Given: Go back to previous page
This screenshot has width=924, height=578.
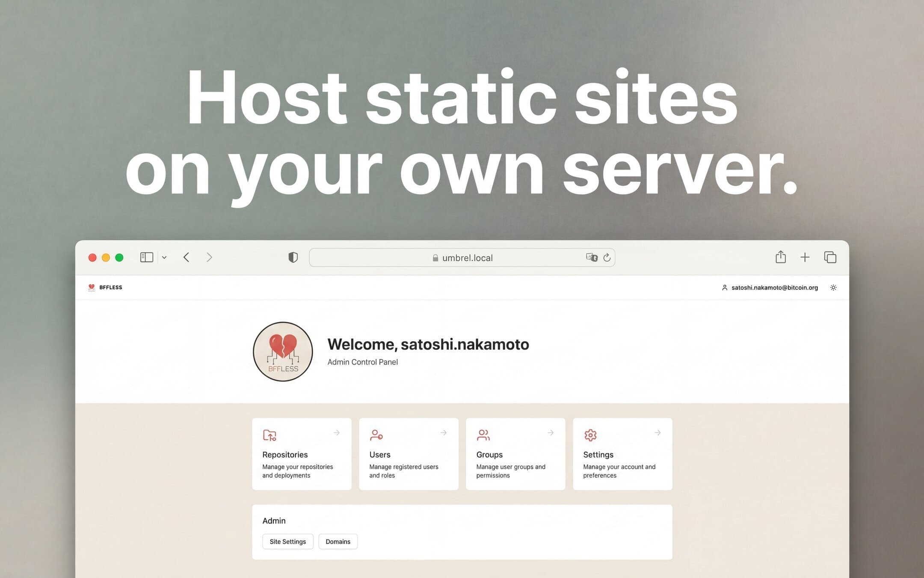Looking at the screenshot, I should tap(186, 257).
